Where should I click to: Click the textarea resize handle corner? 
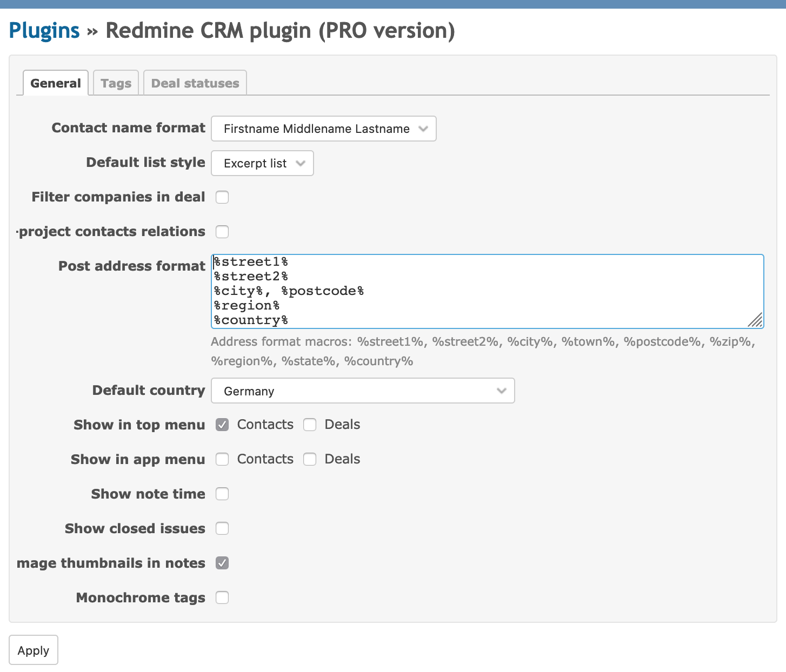[x=755, y=320]
